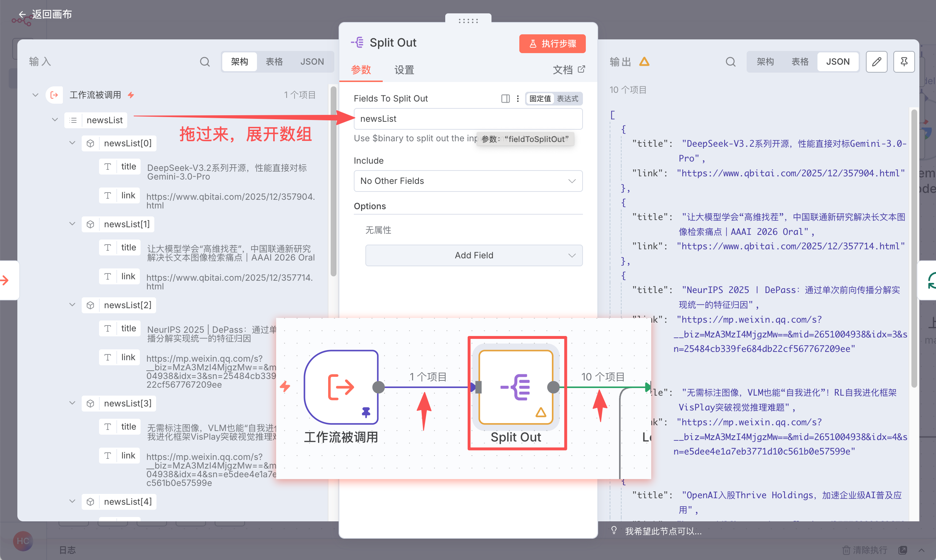This screenshot has height=560, width=936.
Task: Click the output panel search icon
Action: coord(730,61)
